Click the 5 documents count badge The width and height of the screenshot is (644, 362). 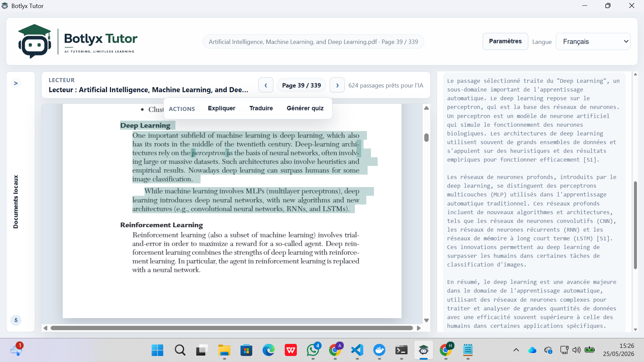point(16,320)
